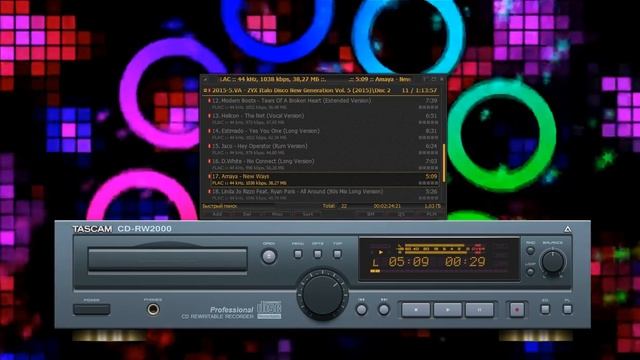Click the OPTS square button
This screenshot has height=360, width=640.
318,254
